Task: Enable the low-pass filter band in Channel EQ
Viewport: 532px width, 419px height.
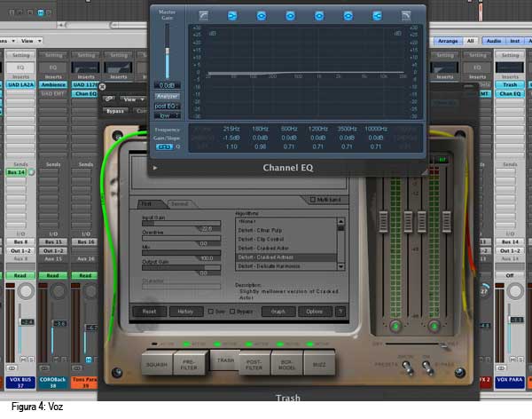Action: point(406,15)
